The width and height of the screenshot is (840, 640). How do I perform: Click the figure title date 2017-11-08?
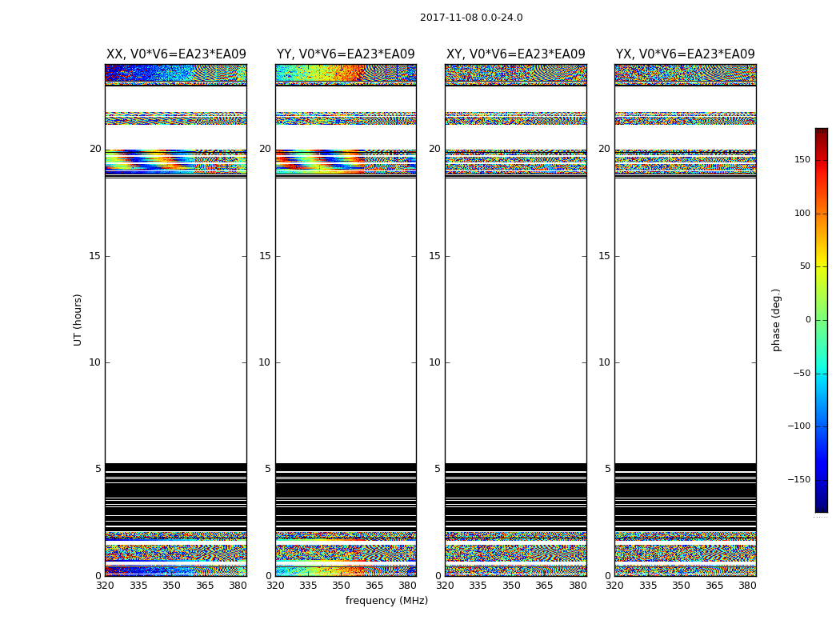pyautogui.click(x=471, y=18)
